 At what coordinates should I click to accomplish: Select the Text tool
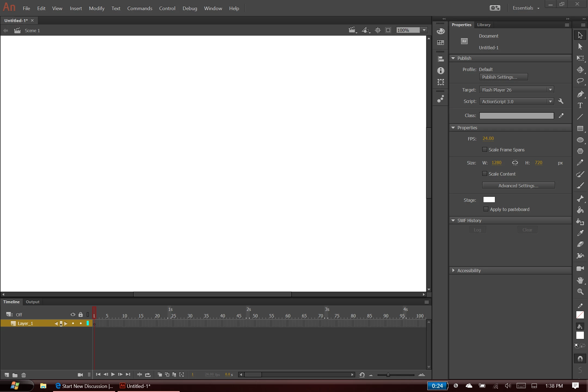580,106
